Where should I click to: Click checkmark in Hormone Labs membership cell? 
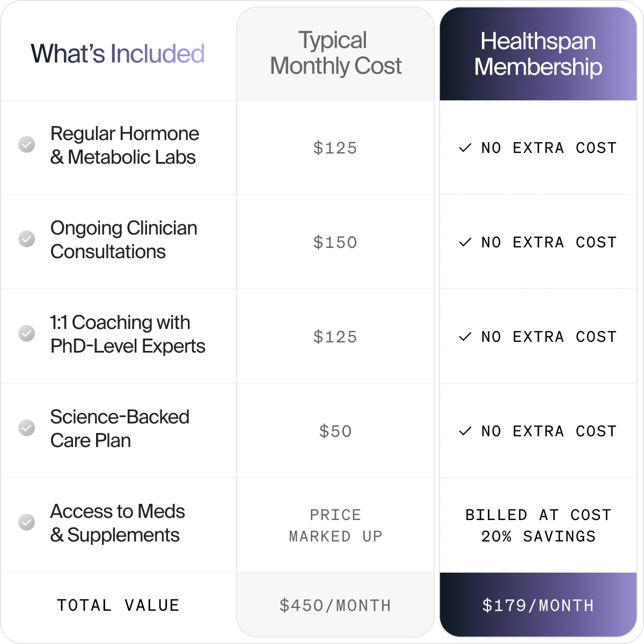tap(465, 148)
